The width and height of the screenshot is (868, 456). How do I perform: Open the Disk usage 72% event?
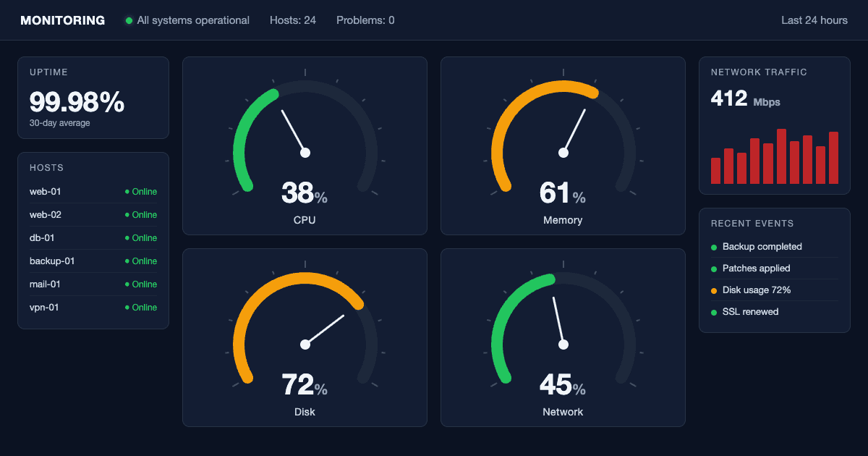[x=775, y=290]
